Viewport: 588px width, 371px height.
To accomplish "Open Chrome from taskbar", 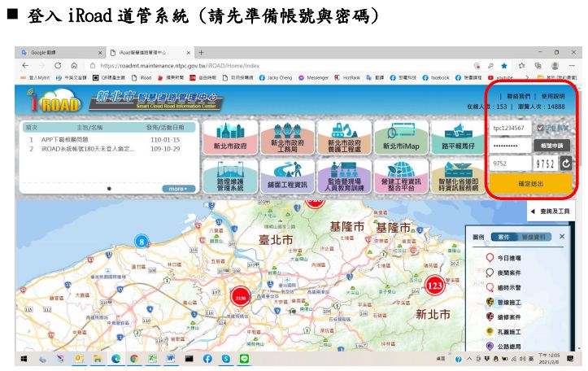I will [134, 359].
